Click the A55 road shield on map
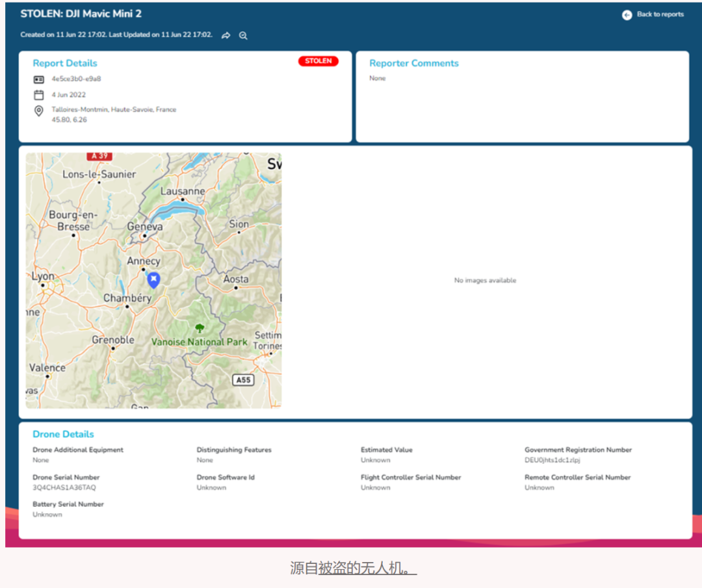The height and width of the screenshot is (588, 702). [x=243, y=380]
